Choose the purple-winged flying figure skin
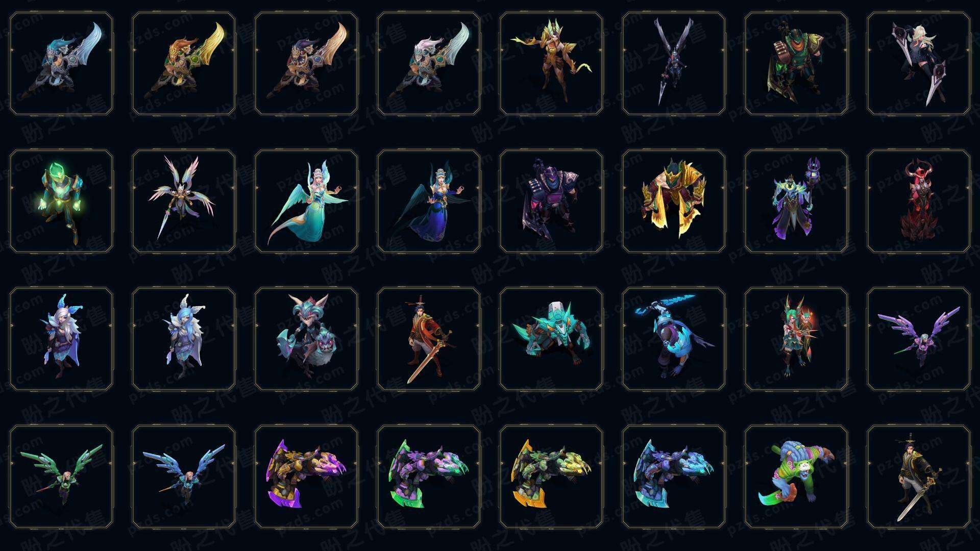Screen dimensions: 980x551 [x=919, y=339]
